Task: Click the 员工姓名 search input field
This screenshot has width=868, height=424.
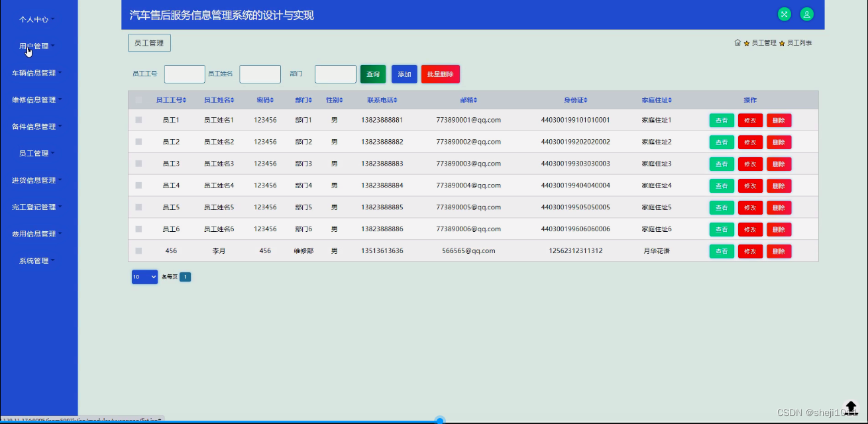Action: [x=260, y=74]
